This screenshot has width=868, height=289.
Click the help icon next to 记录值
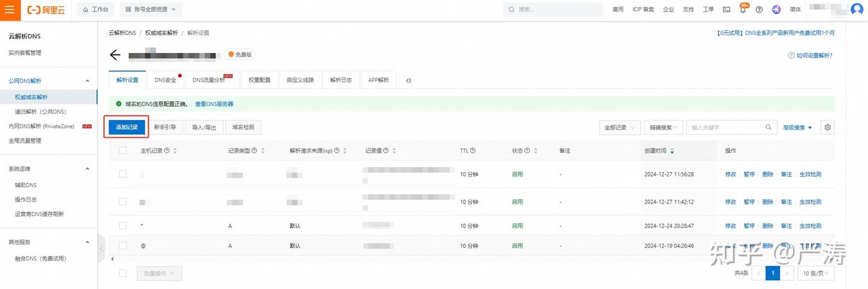click(x=385, y=151)
